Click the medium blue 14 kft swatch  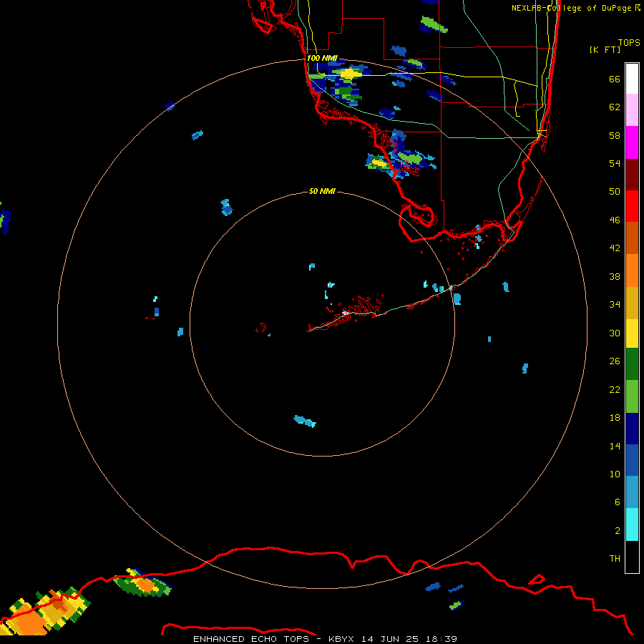632,460
